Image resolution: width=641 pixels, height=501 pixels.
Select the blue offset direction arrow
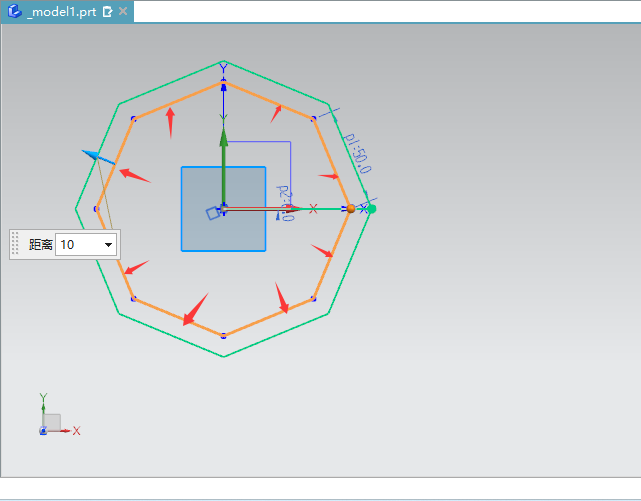click(x=98, y=157)
